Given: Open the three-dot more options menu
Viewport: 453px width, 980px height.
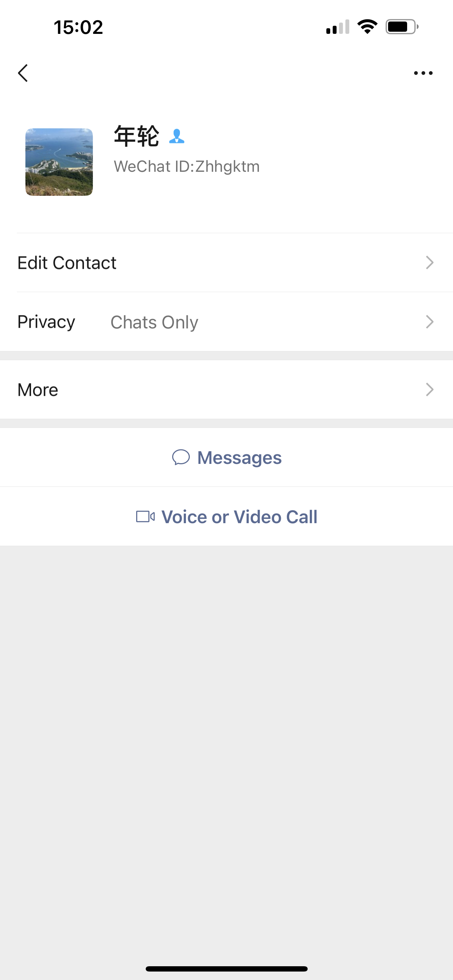Looking at the screenshot, I should click(x=423, y=73).
